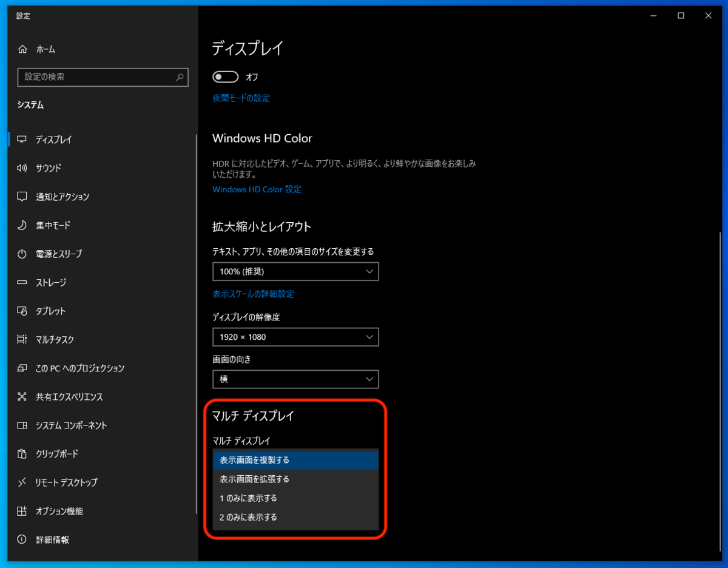The height and width of the screenshot is (568, 728).
Task: Click the Storage (ストレージ) icon
Action: (22, 283)
